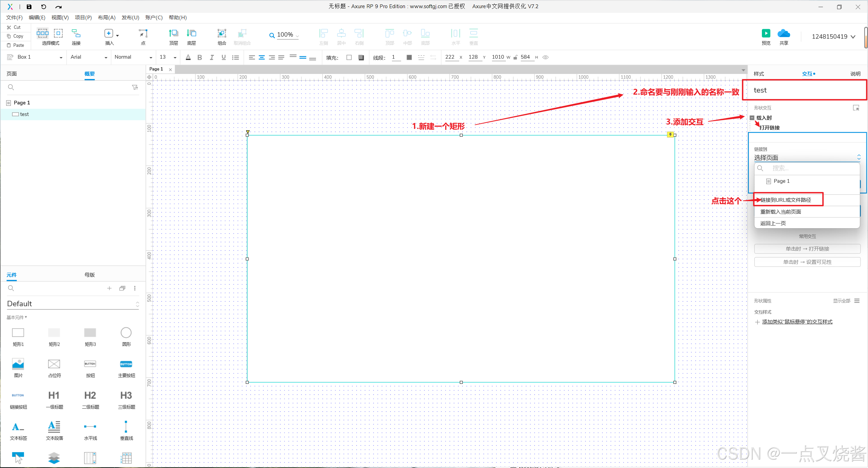Open the Arial font dropdown

pos(89,57)
